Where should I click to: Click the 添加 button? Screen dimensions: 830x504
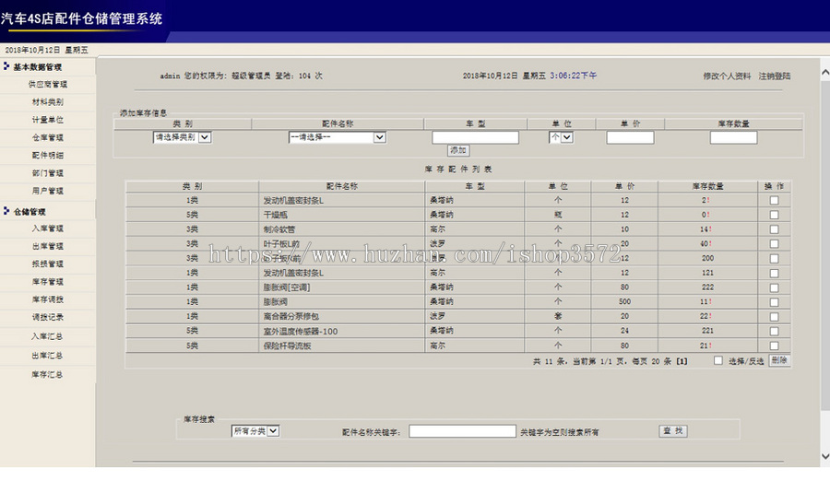point(457,150)
